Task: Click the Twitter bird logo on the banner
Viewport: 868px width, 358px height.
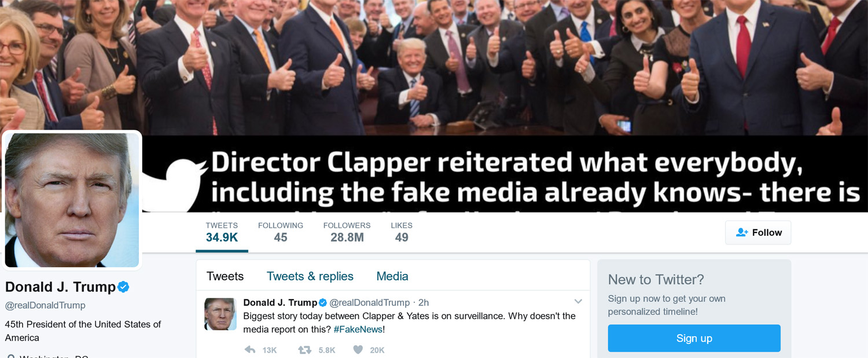Action: pos(175,185)
